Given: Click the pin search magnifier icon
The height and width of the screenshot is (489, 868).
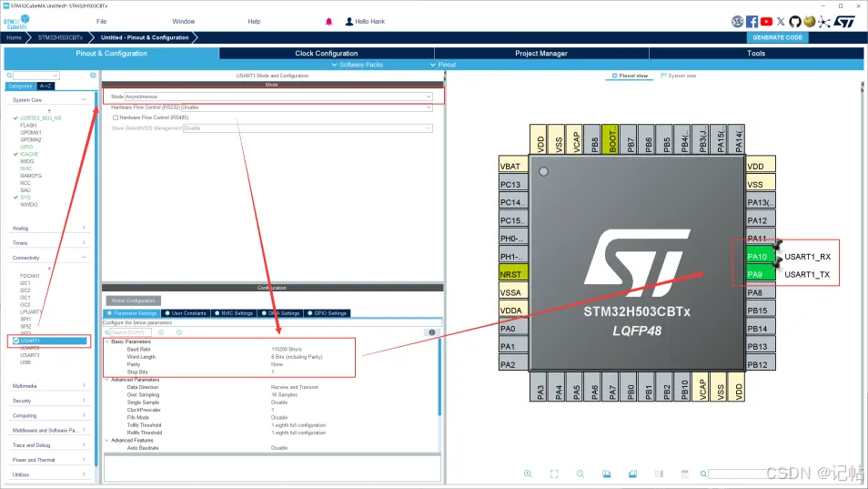Looking at the screenshot, I should click(703, 474).
